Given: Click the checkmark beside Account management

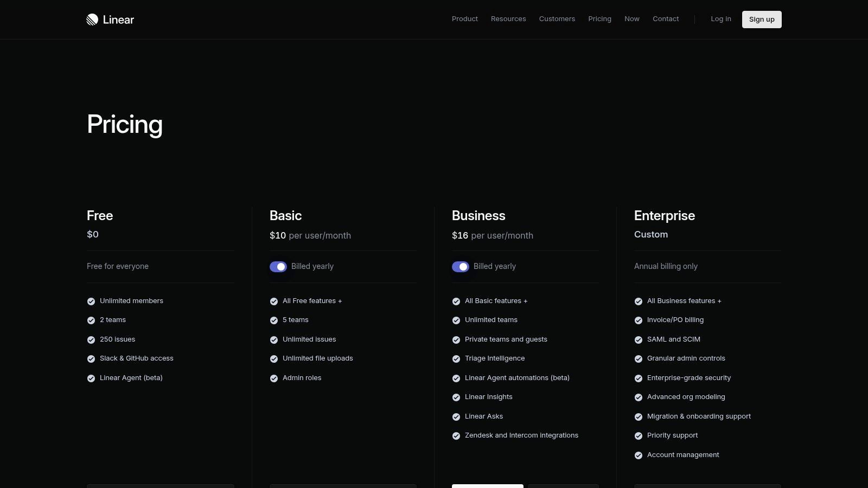Looking at the screenshot, I should click(x=638, y=455).
